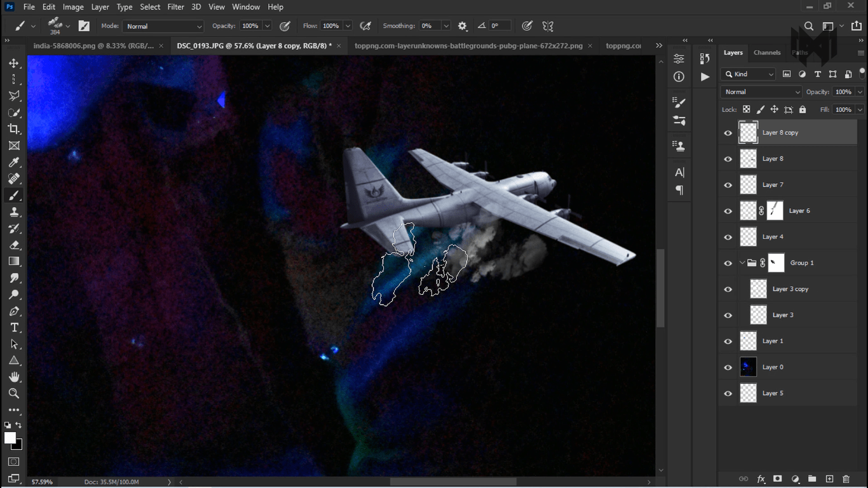Image resolution: width=868 pixels, height=488 pixels.
Task: Select the Quick Selection tool
Action: click(14, 112)
